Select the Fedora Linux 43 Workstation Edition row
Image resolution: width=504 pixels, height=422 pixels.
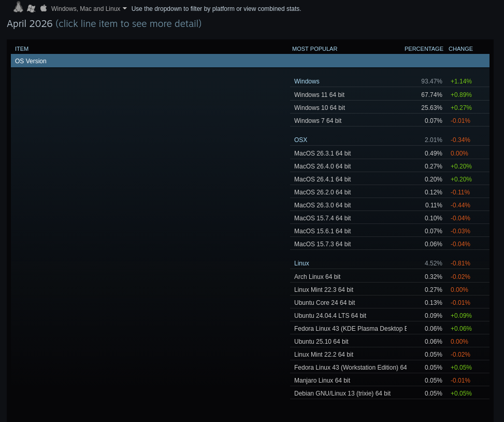(x=390, y=368)
